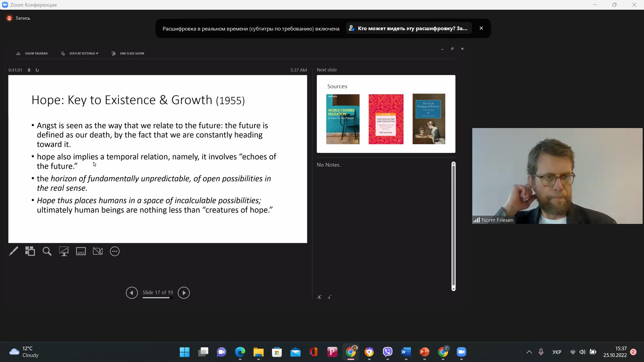Expand the system tray hidden icons chevron
The image size is (644, 362).
(529, 352)
